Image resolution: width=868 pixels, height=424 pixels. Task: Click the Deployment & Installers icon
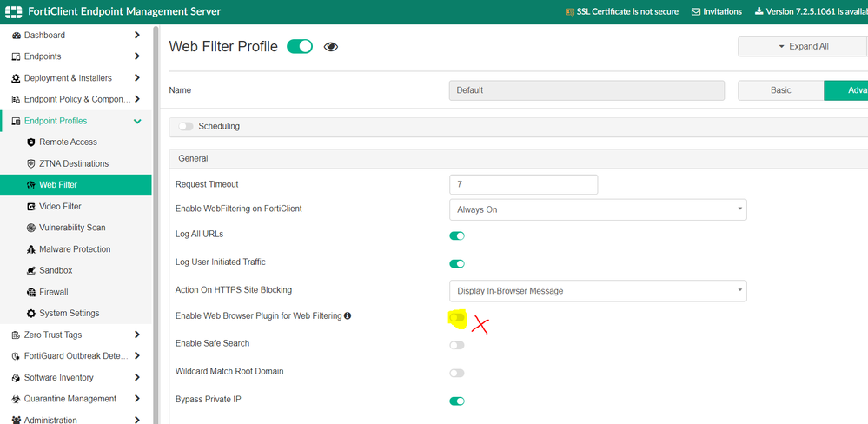point(16,78)
